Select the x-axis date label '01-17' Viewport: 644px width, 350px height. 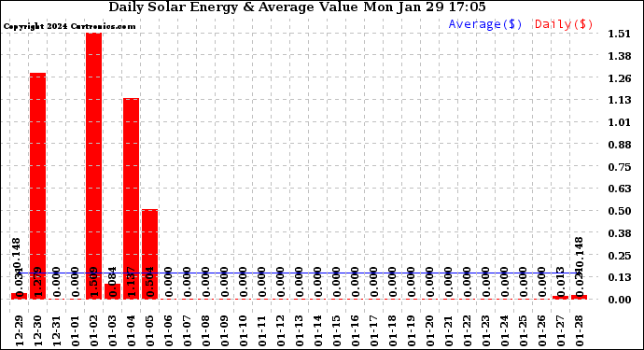pos(373,330)
